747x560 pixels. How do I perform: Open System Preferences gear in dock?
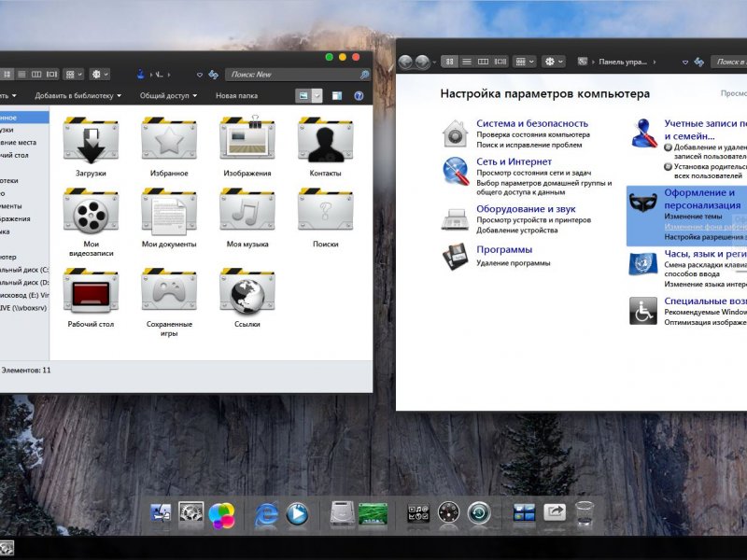point(191,514)
